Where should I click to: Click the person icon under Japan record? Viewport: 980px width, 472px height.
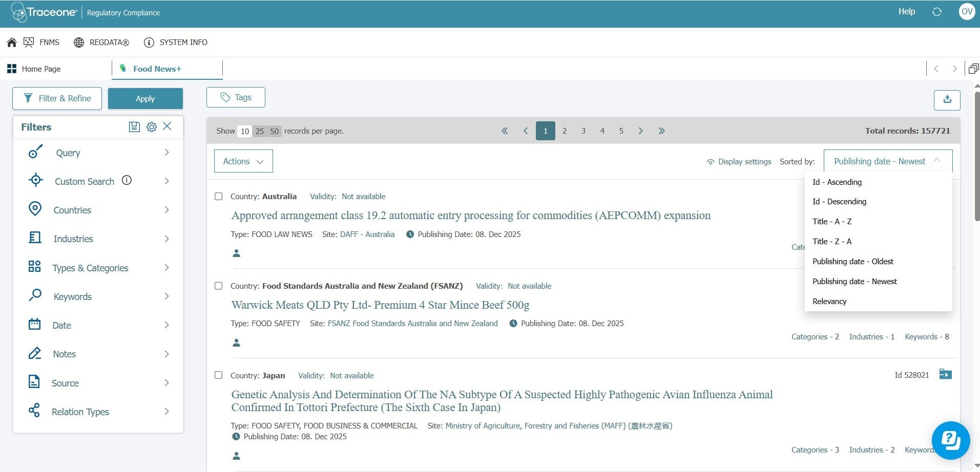pos(237,456)
